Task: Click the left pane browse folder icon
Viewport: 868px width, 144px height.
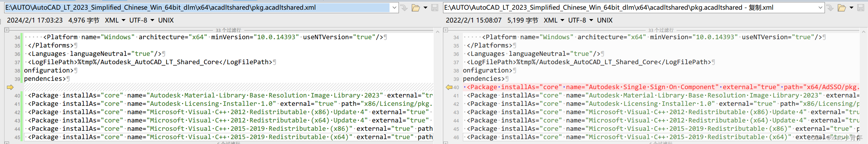Action: (x=416, y=8)
